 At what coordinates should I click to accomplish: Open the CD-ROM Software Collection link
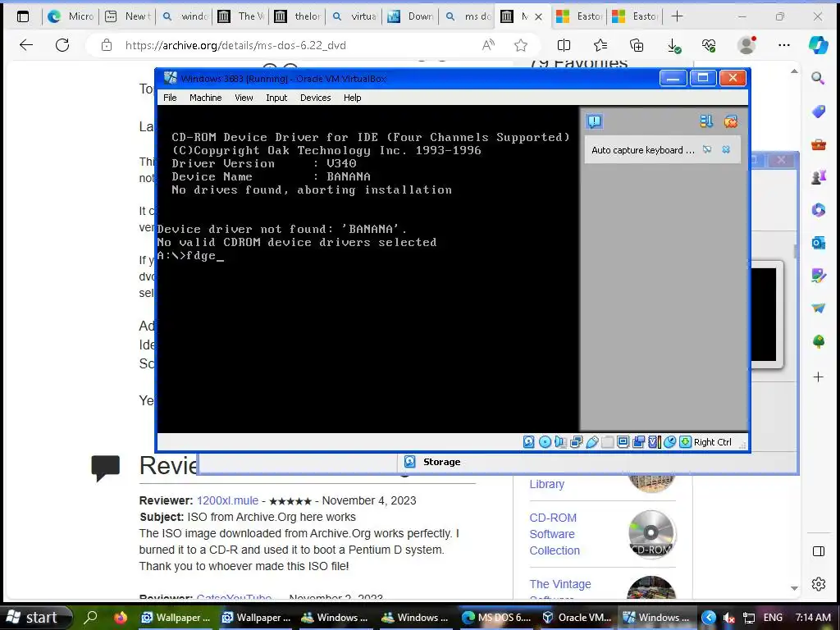coord(555,534)
